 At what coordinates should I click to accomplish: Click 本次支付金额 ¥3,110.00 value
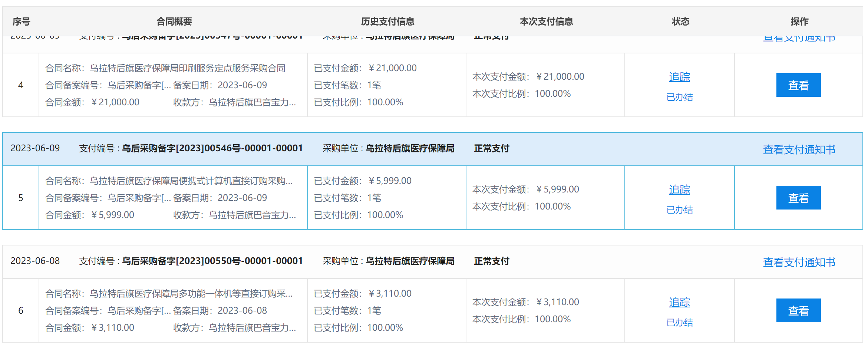(557, 302)
